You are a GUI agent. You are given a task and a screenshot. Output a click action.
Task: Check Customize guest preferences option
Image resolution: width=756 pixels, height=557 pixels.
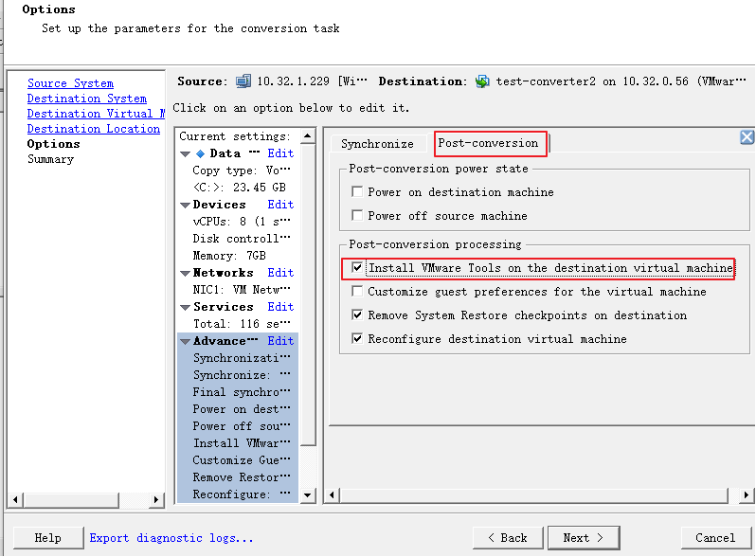coord(357,292)
